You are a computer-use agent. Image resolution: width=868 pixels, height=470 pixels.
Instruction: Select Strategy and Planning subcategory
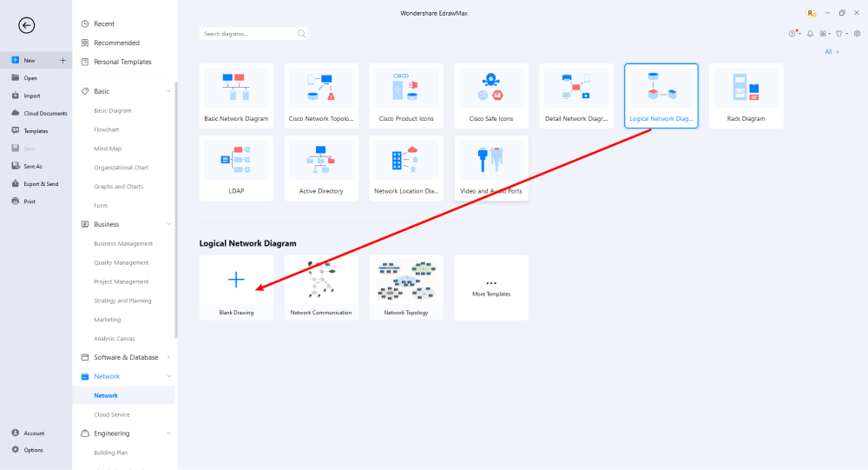click(x=124, y=301)
